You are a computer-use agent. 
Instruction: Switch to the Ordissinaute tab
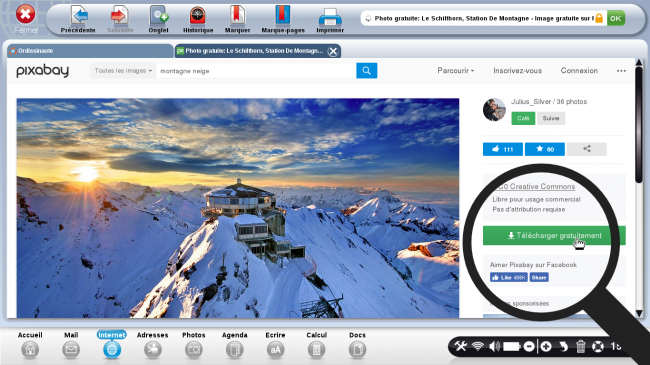point(90,51)
